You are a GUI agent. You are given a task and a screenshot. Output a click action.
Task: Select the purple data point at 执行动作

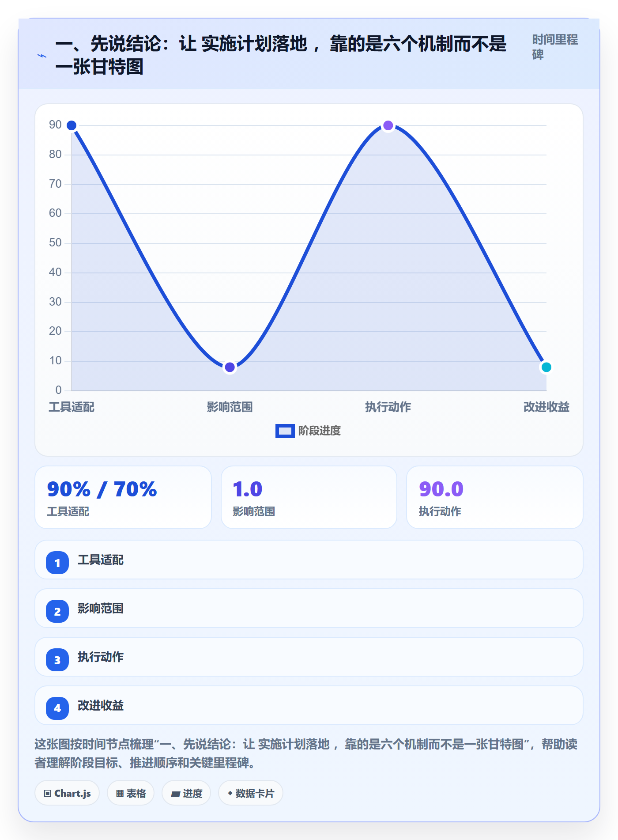(388, 125)
